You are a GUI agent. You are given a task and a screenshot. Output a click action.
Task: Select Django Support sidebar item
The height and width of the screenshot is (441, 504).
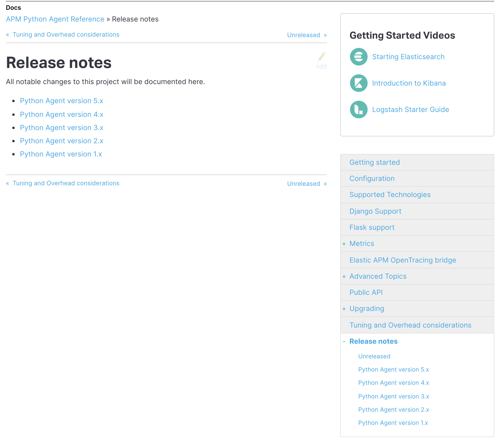375,211
